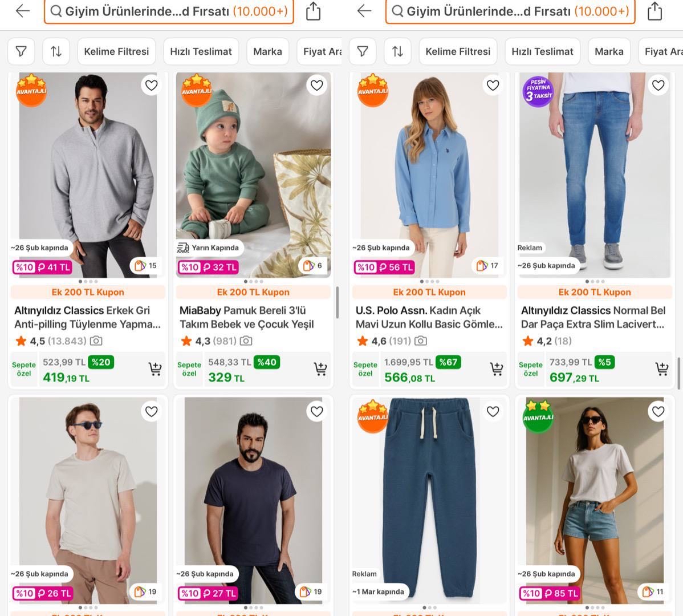This screenshot has width=683, height=616.
Task: Click the search field in the left pane
Action: coord(169,11)
